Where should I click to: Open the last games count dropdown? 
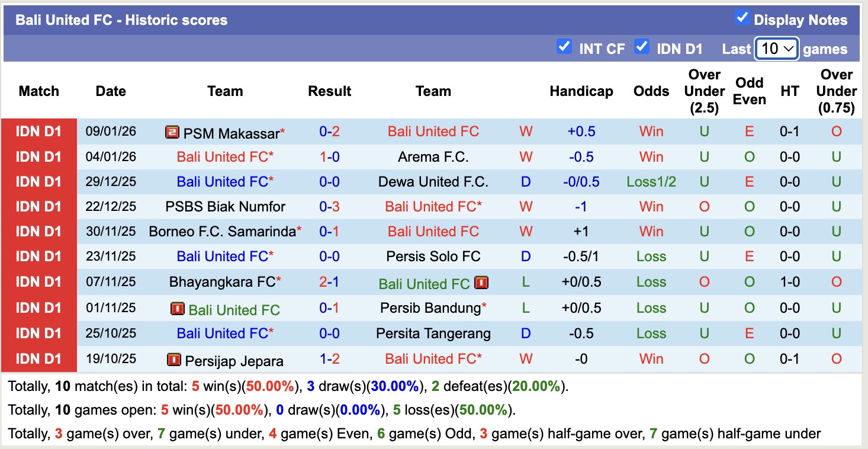point(777,49)
